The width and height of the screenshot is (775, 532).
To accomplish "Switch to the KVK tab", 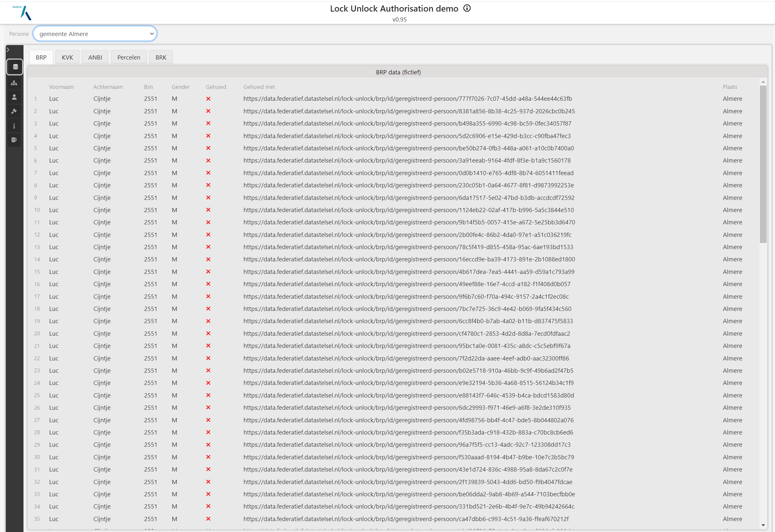I will pyautogui.click(x=67, y=57).
